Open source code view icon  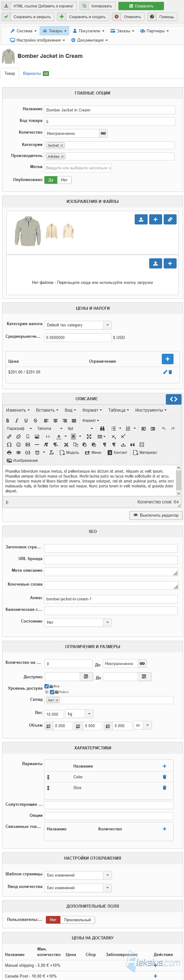(x=48, y=436)
